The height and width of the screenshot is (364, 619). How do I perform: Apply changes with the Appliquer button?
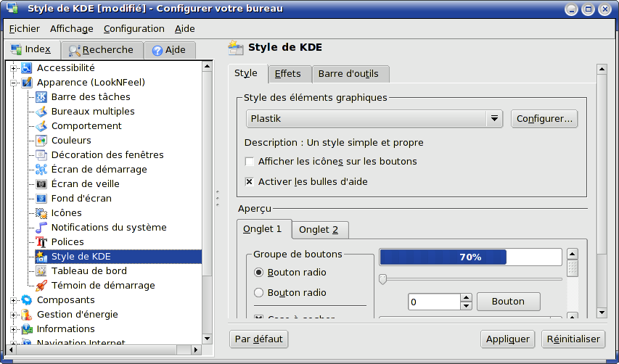coord(508,339)
